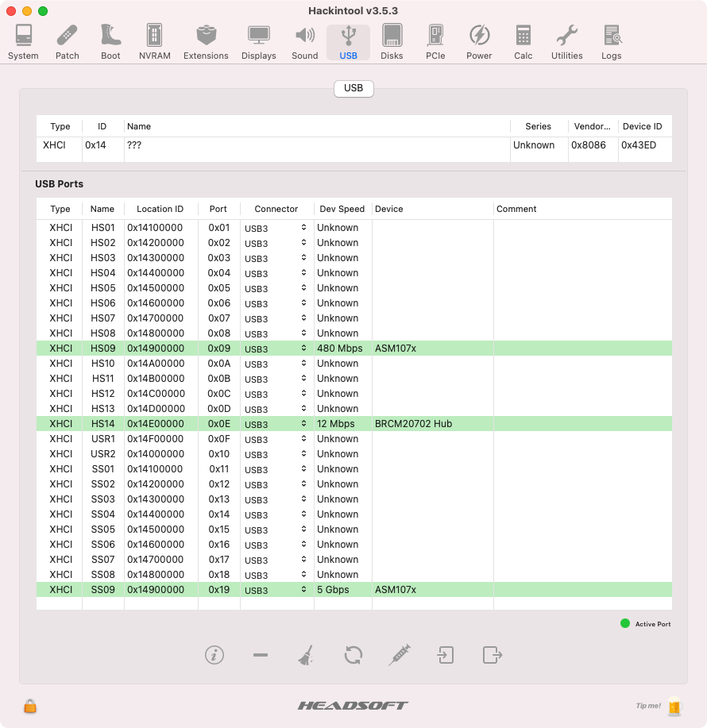Select the 5 Gbps speed cell
This screenshot has height=728, width=707.
(333, 590)
